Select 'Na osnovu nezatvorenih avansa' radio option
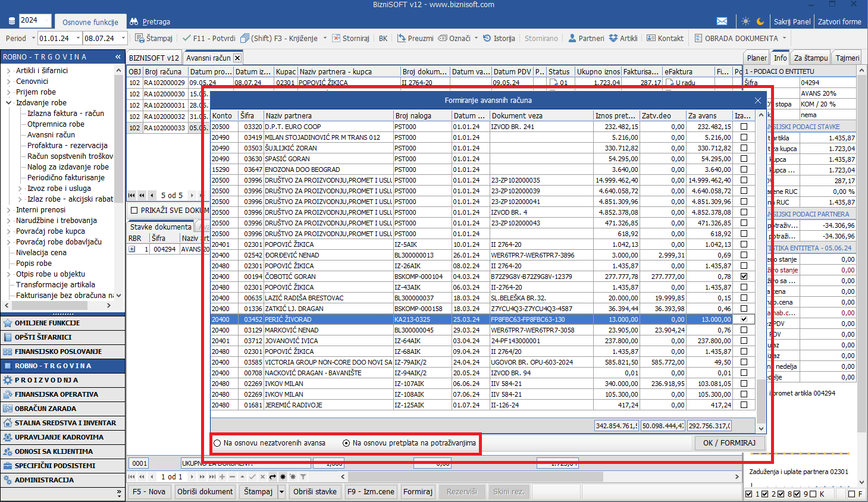 point(218,443)
